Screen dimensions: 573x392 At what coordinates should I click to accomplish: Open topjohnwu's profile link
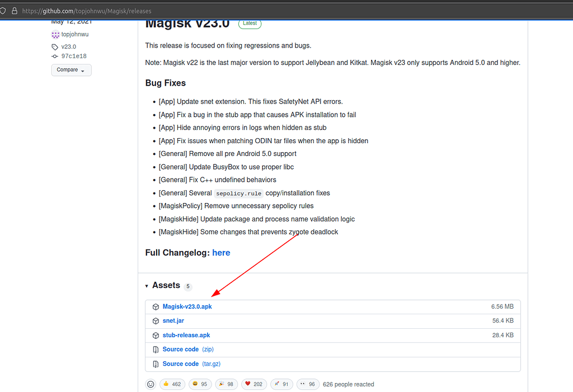75,35
